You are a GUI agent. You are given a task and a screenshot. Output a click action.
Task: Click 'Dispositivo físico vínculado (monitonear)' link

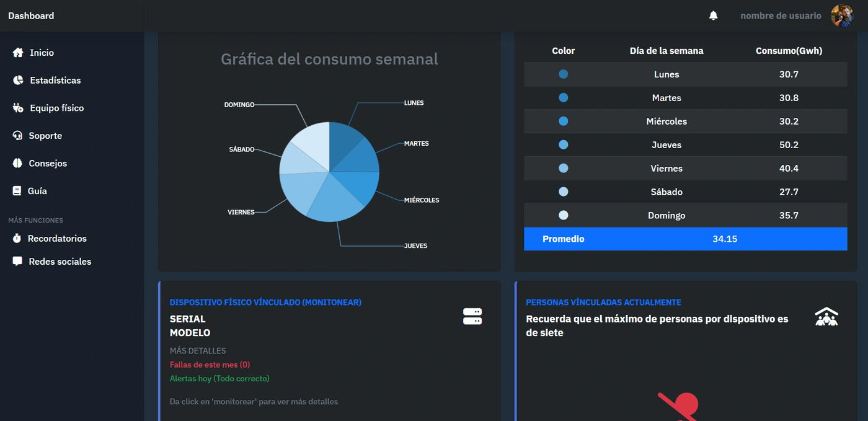pos(265,302)
